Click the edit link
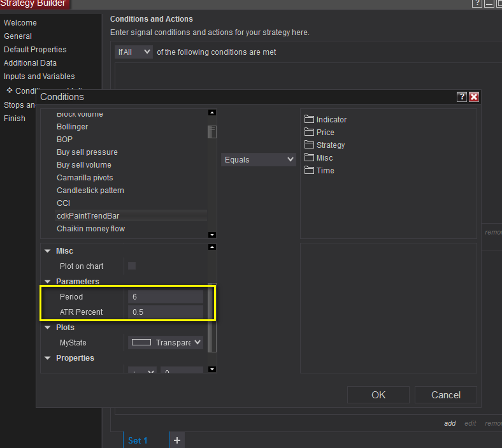 (470, 423)
